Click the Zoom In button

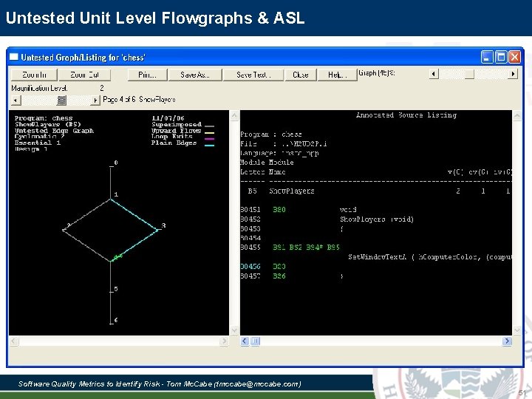[34, 75]
